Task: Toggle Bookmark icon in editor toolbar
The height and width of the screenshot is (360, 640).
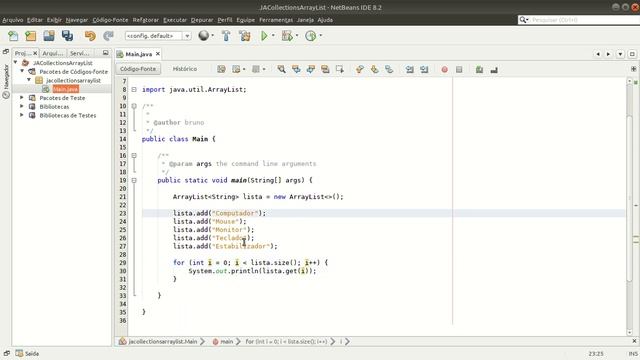Action: [389, 69]
